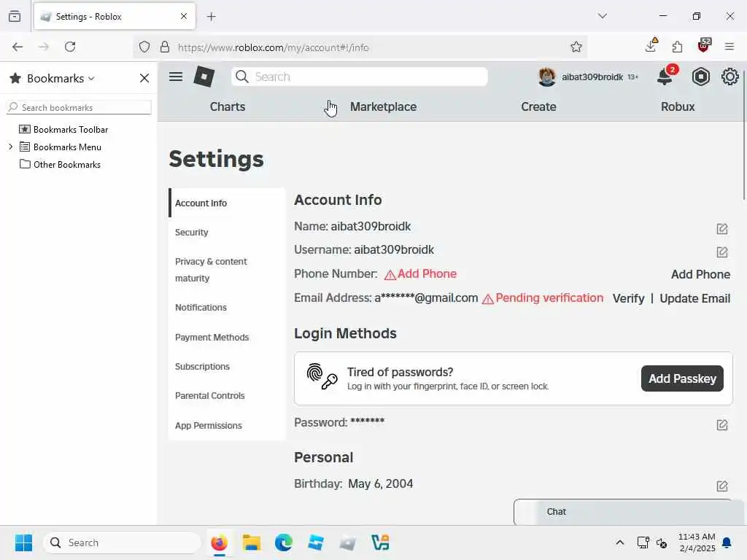Open Privacy & content maturity settings

(227, 270)
